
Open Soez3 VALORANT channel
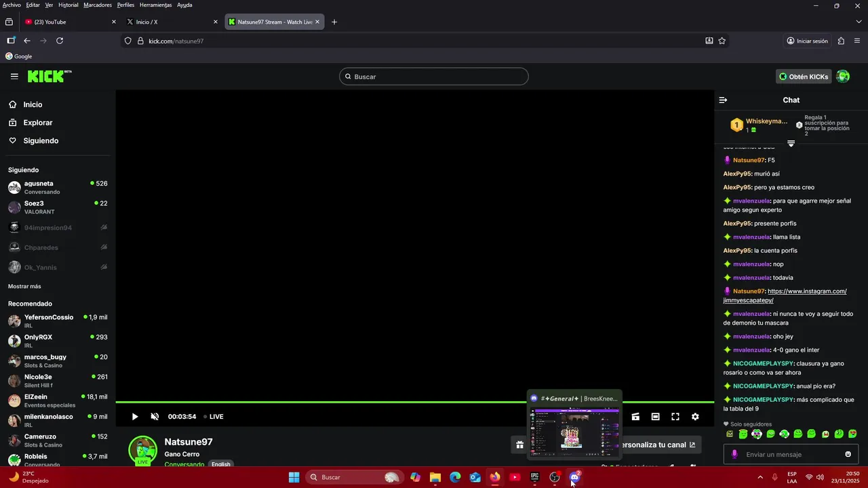(58, 207)
